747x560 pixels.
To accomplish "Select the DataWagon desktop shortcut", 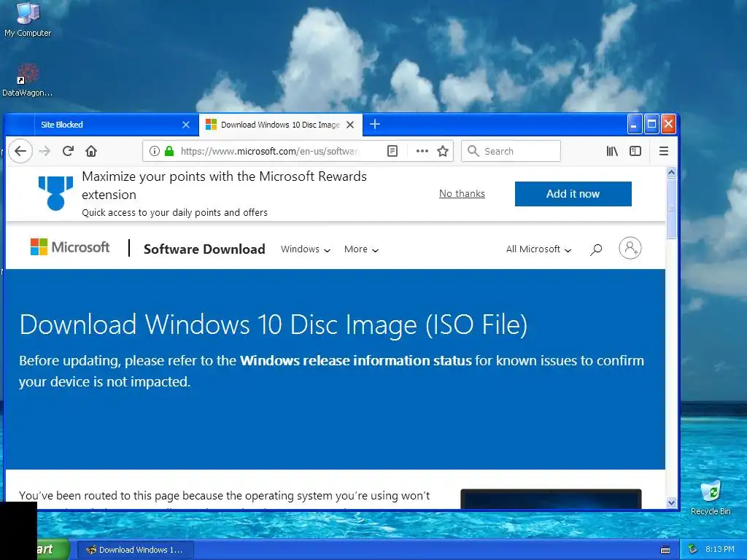I will 28,80.
